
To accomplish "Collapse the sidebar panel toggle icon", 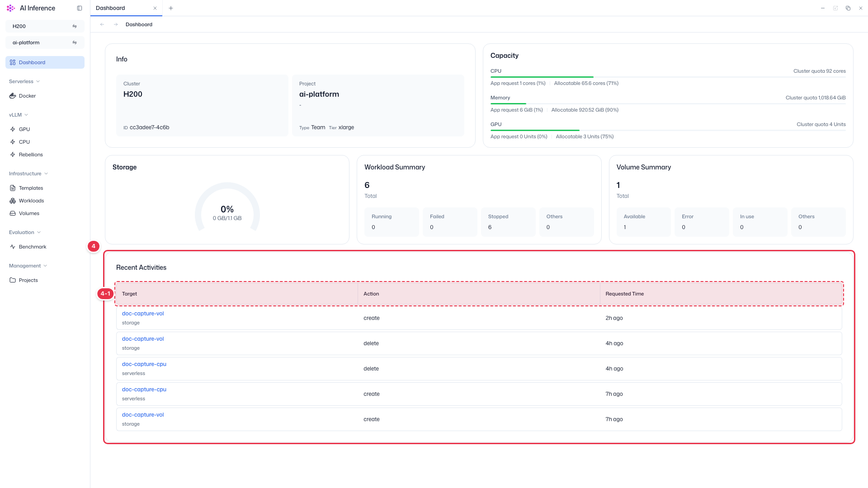I will [x=80, y=8].
